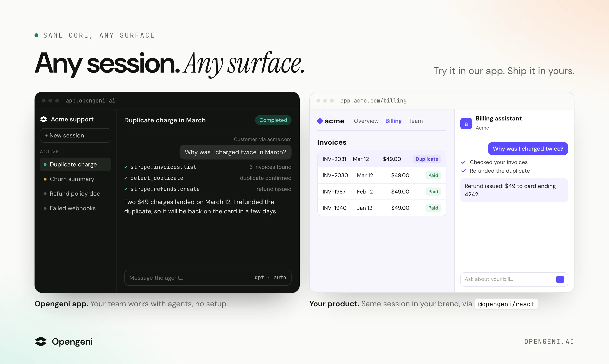Start a New session
This screenshot has height=364, width=609.
(75, 135)
